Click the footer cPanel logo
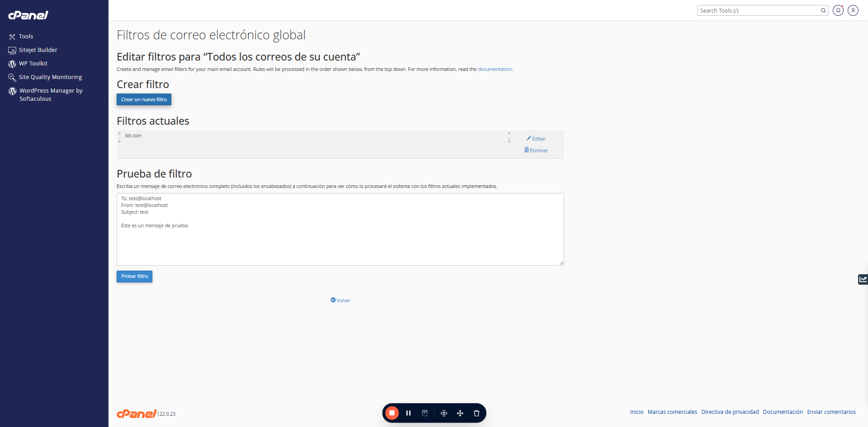Screen dimensions: 868x427 point(137,414)
